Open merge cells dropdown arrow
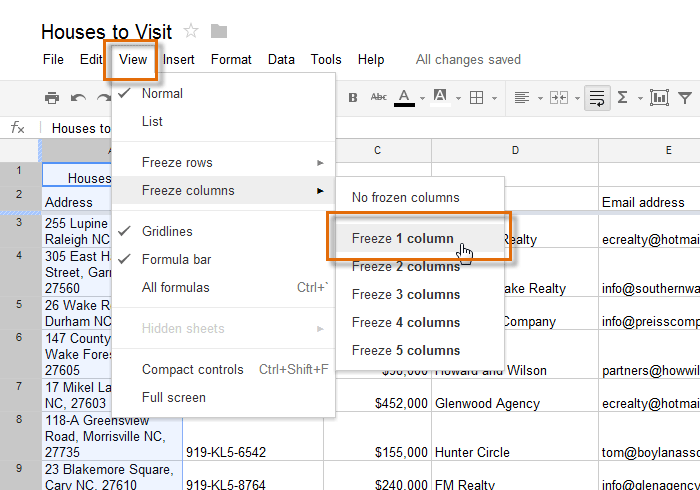This screenshot has height=490, width=700. (577, 99)
